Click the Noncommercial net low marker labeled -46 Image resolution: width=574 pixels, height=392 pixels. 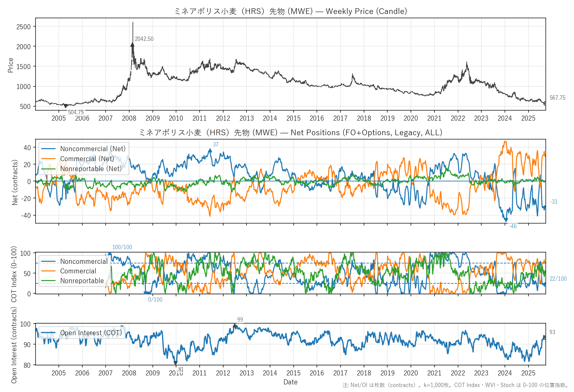coord(506,220)
